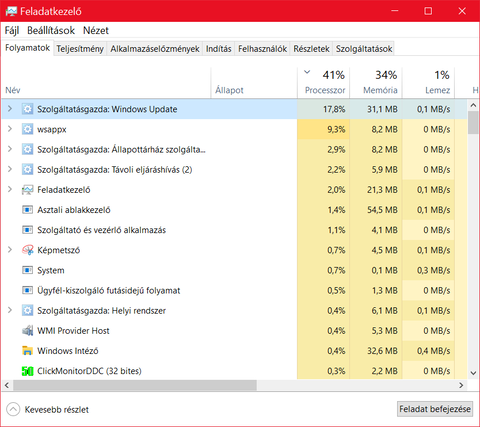Image resolution: width=480 pixels, height=427 pixels.
Task: Switch to the Részletek tab
Action: (311, 49)
